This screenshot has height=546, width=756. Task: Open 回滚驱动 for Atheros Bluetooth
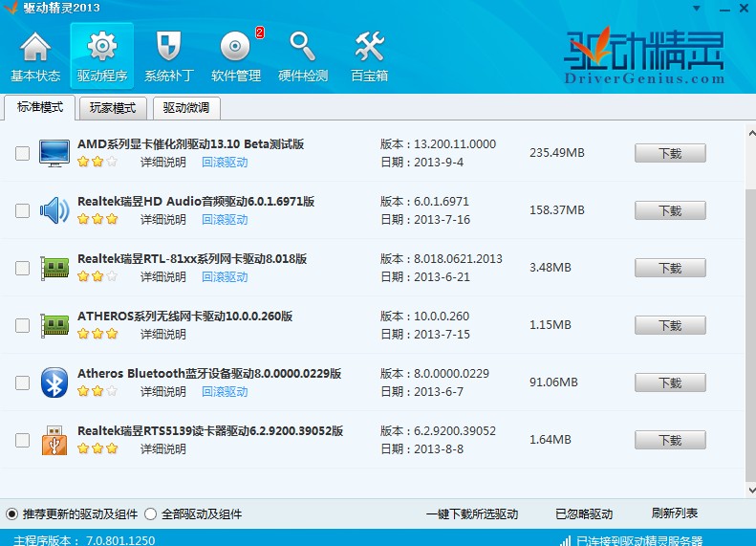(225, 392)
